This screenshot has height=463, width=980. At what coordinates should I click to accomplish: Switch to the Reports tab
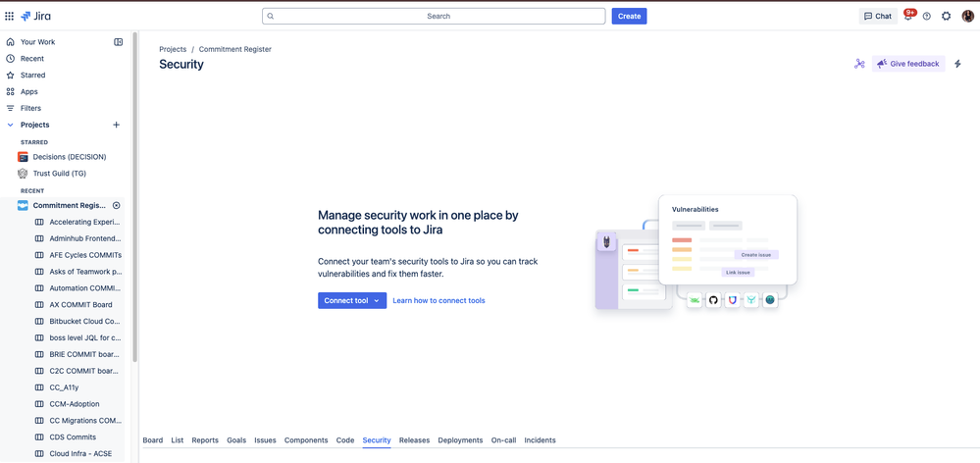click(205, 440)
